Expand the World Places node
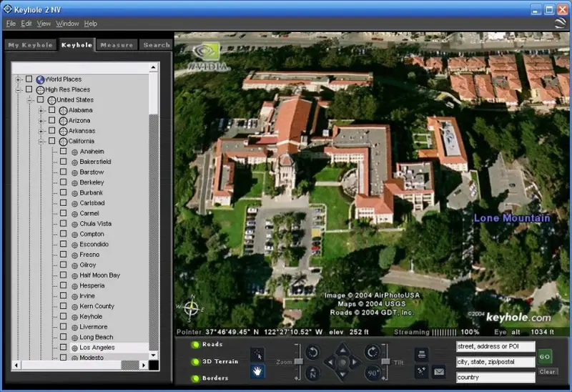This screenshot has height=392, width=572. pos(18,79)
